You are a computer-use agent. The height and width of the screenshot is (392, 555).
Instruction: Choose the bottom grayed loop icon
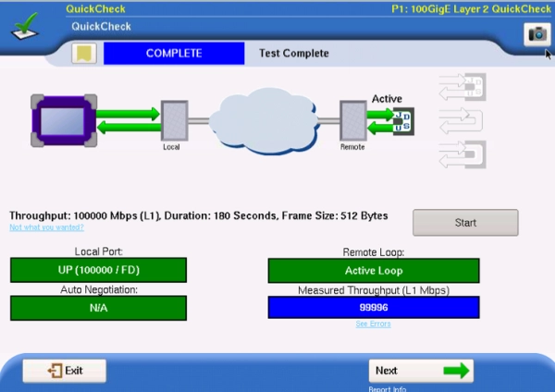462,153
